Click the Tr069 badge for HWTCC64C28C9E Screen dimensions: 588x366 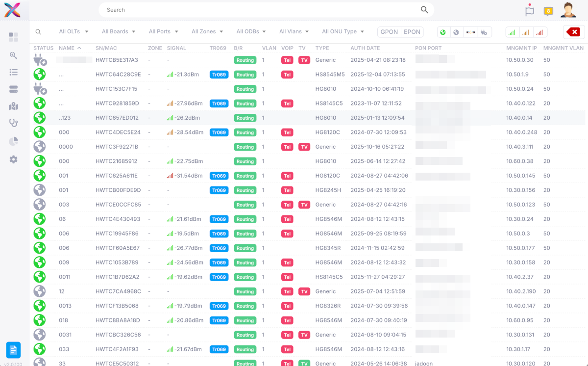point(219,75)
